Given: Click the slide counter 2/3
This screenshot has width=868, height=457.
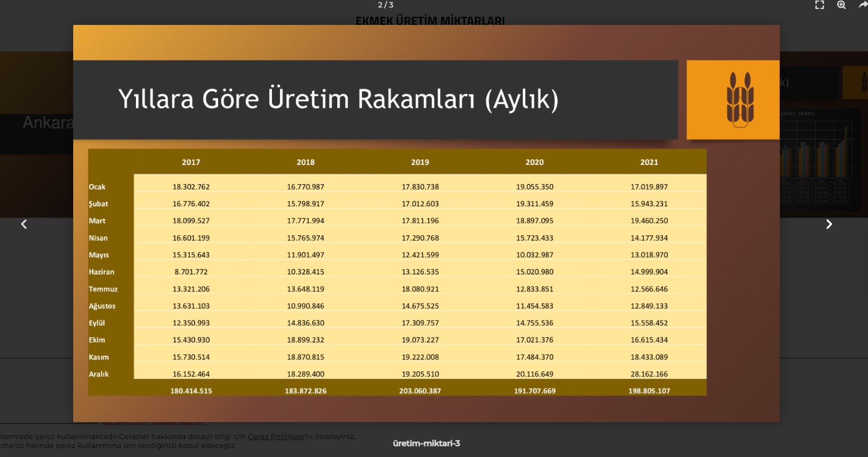Looking at the screenshot, I should 385,5.
